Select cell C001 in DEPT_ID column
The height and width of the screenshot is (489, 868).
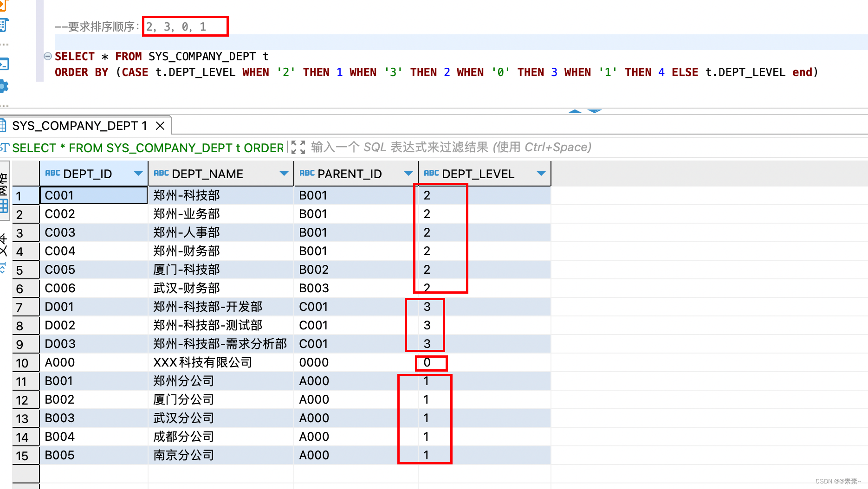click(x=94, y=195)
